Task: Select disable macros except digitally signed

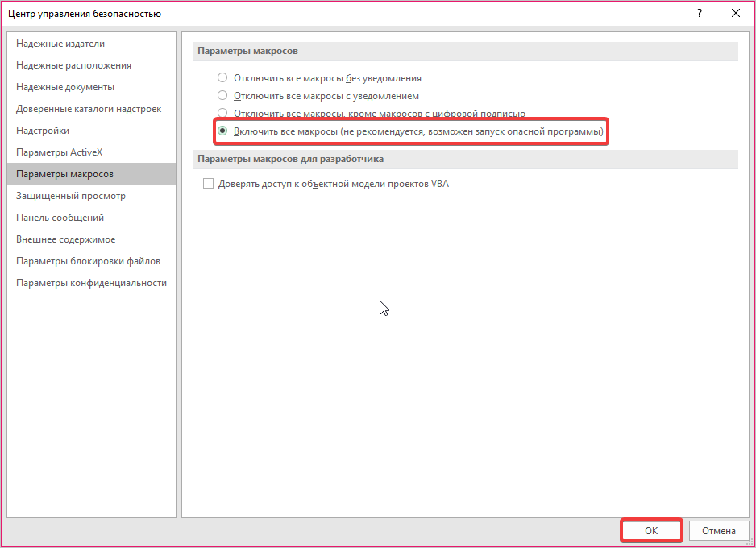Action: 222,114
